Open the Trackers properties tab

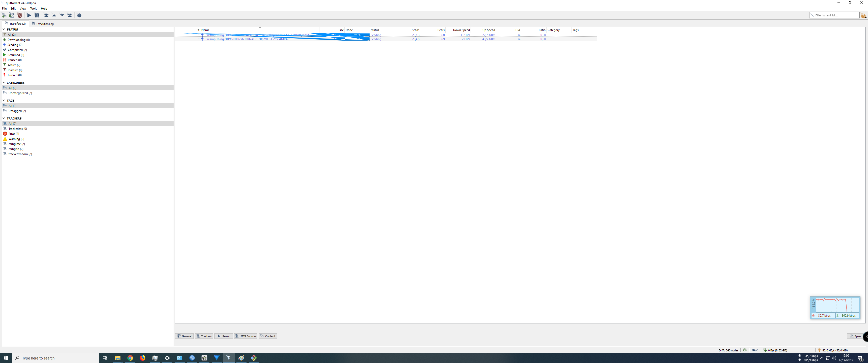tap(204, 336)
